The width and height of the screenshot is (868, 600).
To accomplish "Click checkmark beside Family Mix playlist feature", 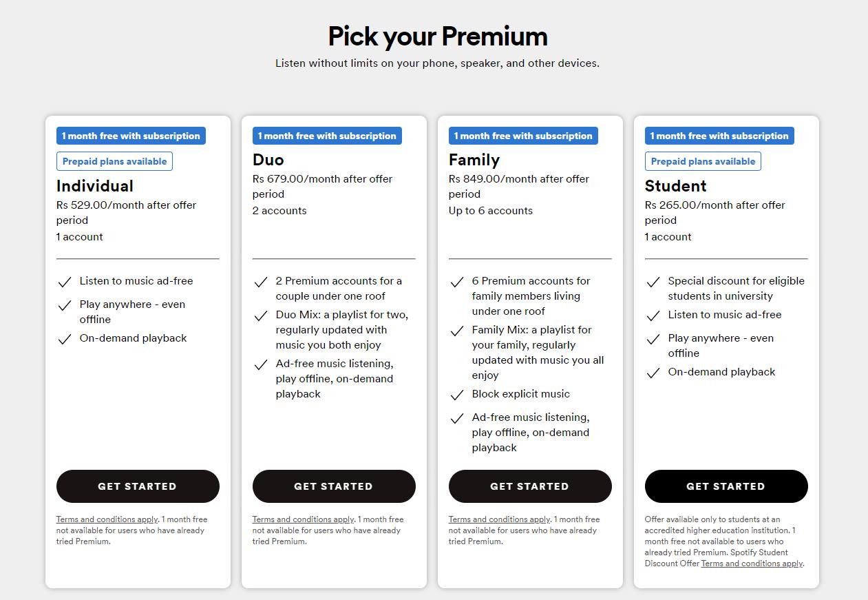I will coord(457,331).
